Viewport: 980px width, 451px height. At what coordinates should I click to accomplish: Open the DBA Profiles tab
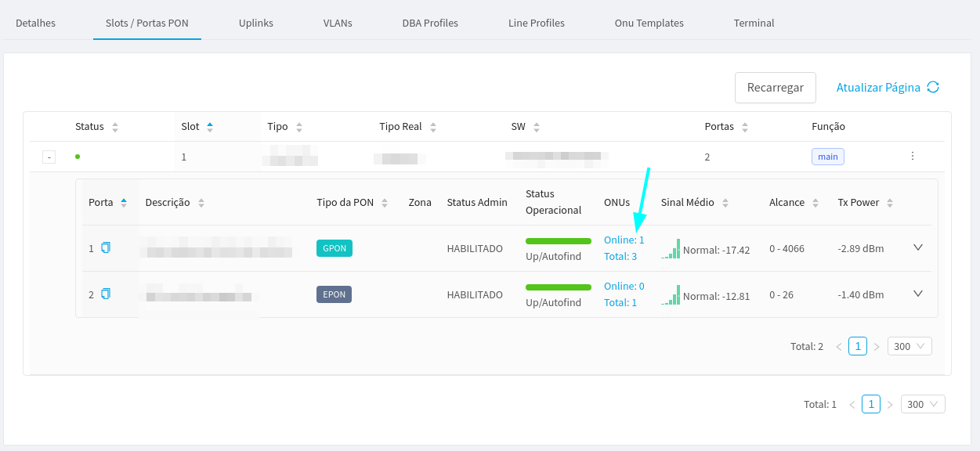430,23
